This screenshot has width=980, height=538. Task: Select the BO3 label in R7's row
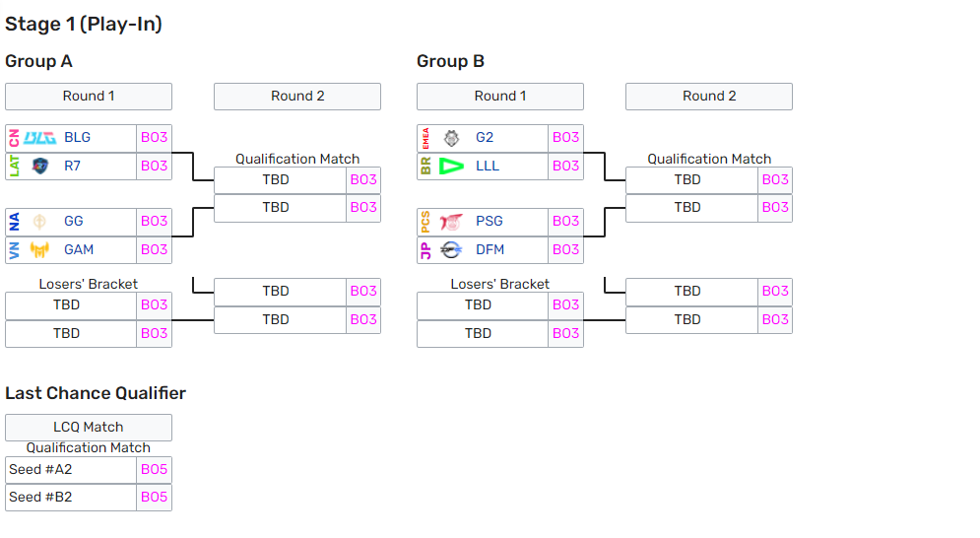coord(154,166)
